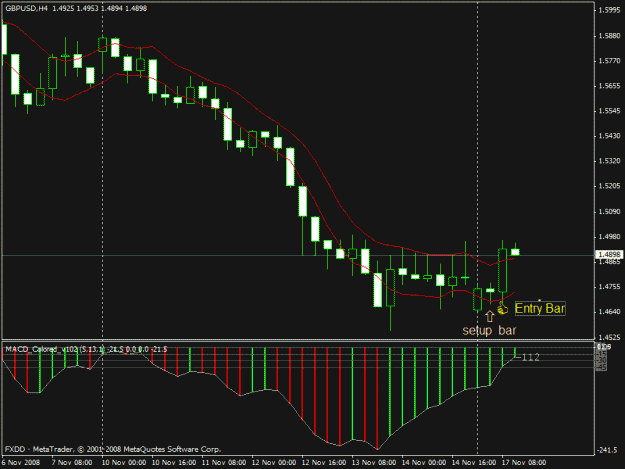Click the '13 Nov 08:00' time label
The height and width of the screenshot is (469, 625).
coord(374,463)
